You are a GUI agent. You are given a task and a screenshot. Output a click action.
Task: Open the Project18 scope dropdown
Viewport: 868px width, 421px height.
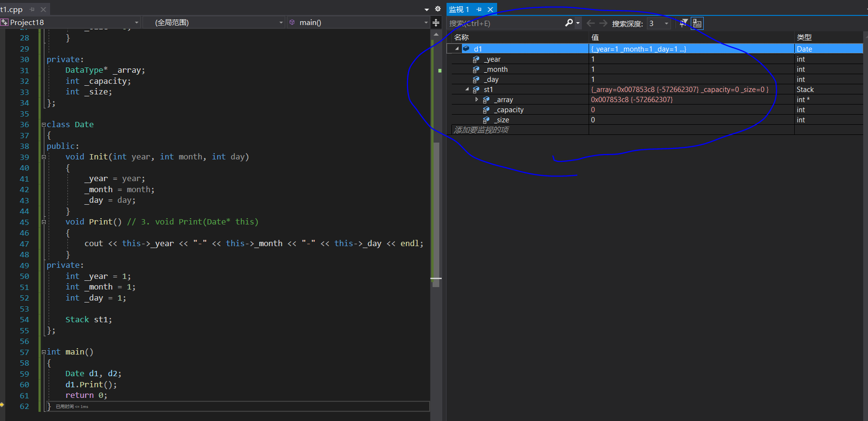136,23
